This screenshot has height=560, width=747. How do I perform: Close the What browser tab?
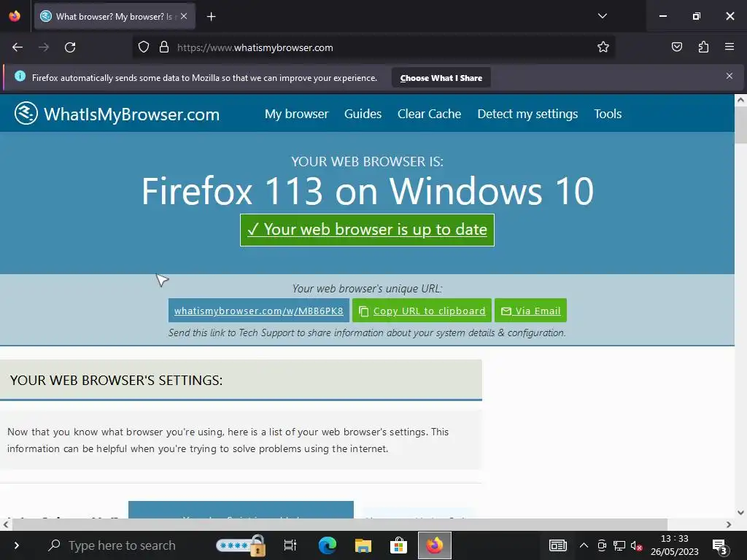click(184, 16)
